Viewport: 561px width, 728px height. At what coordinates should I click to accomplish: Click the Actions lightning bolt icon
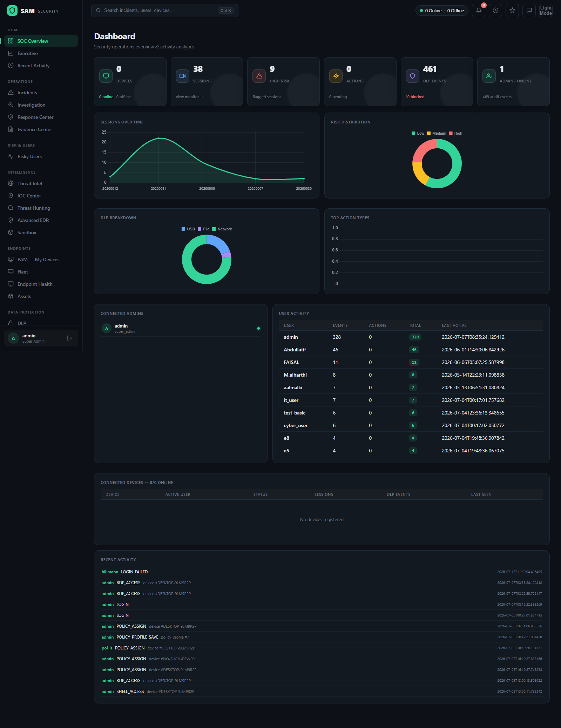[336, 76]
